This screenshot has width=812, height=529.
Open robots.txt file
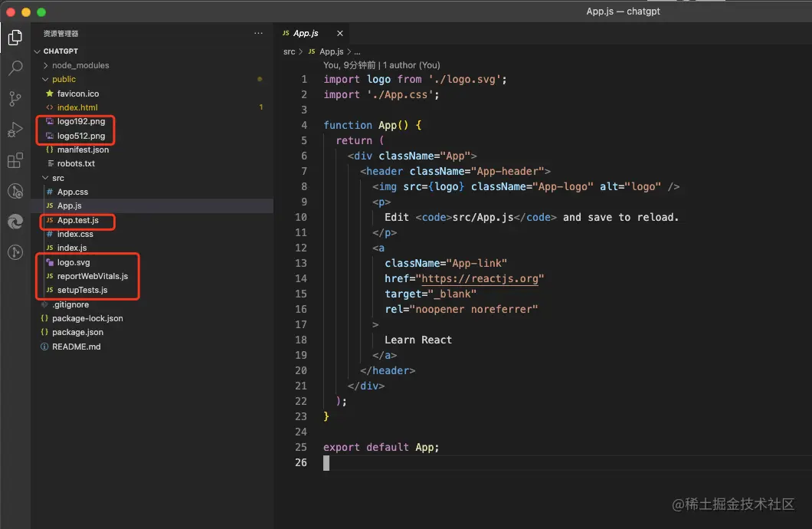click(x=76, y=164)
